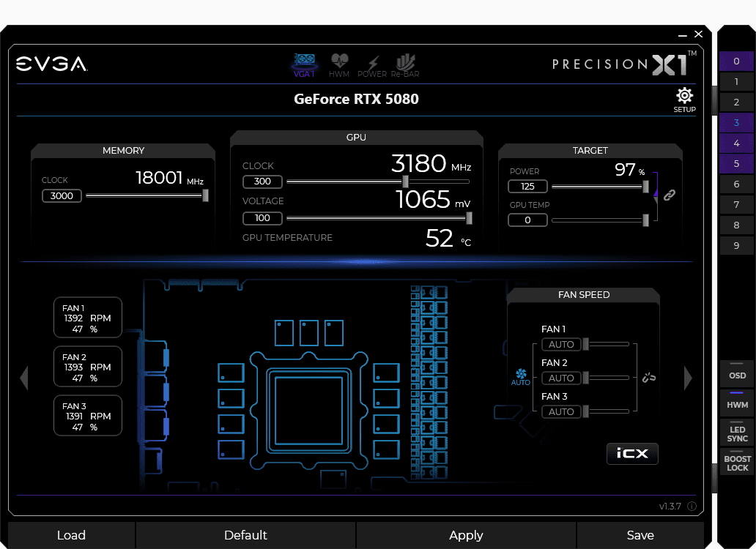Viewport: 756px width, 549px height.
Task: Click the FAN 3 1391 RPM readout
Action: click(x=88, y=417)
